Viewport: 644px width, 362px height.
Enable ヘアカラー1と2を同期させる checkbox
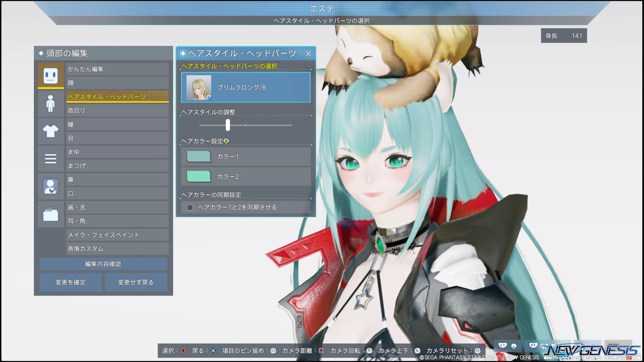[189, 208]
